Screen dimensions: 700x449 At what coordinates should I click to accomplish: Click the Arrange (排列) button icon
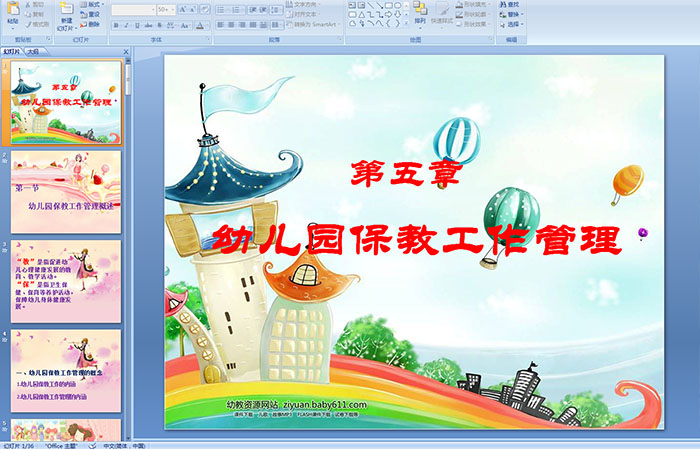click(x=420, y=8)
